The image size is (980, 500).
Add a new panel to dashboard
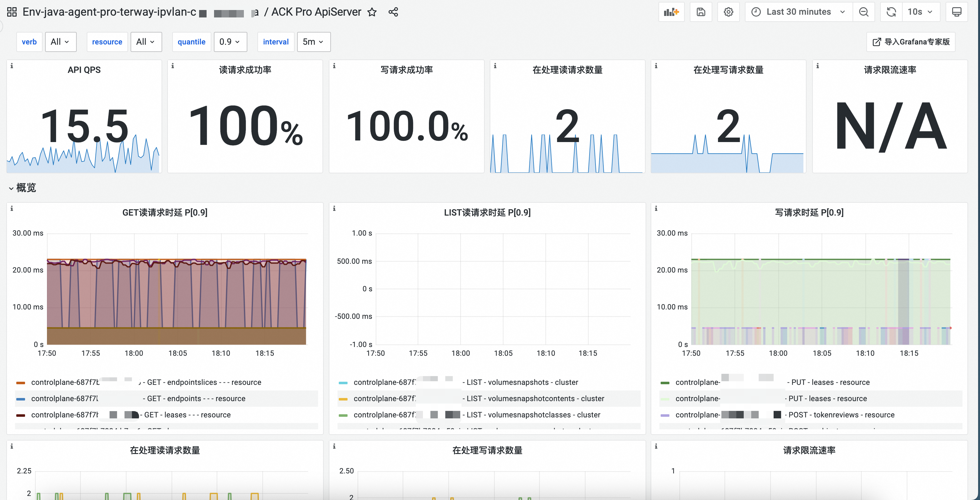point(671,12)
